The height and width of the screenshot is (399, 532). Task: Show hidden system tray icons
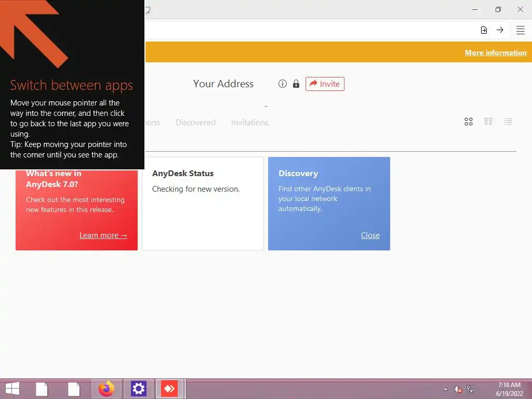[x=445, y=389]
